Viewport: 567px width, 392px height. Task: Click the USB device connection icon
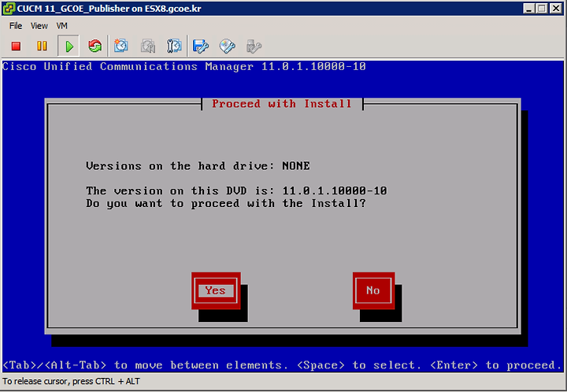[254, 46]
